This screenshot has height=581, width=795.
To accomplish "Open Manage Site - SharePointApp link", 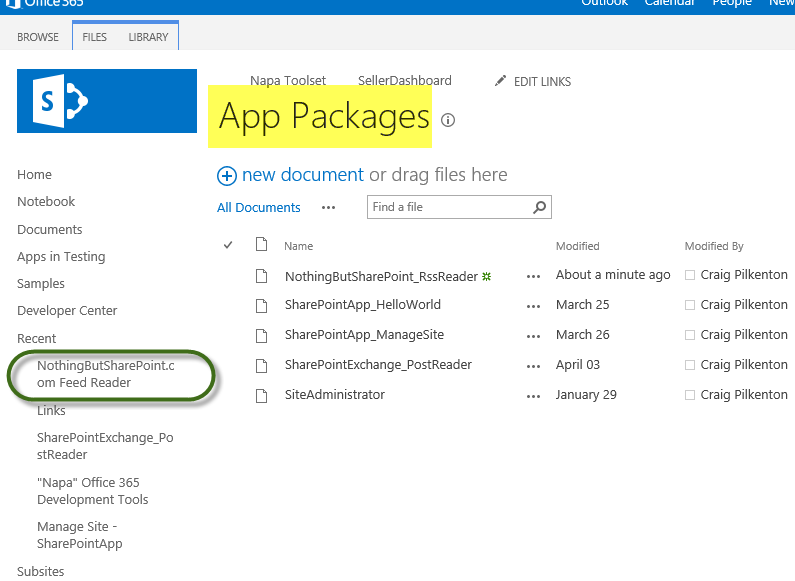I will pyautogui.click(x=80, y=535).
